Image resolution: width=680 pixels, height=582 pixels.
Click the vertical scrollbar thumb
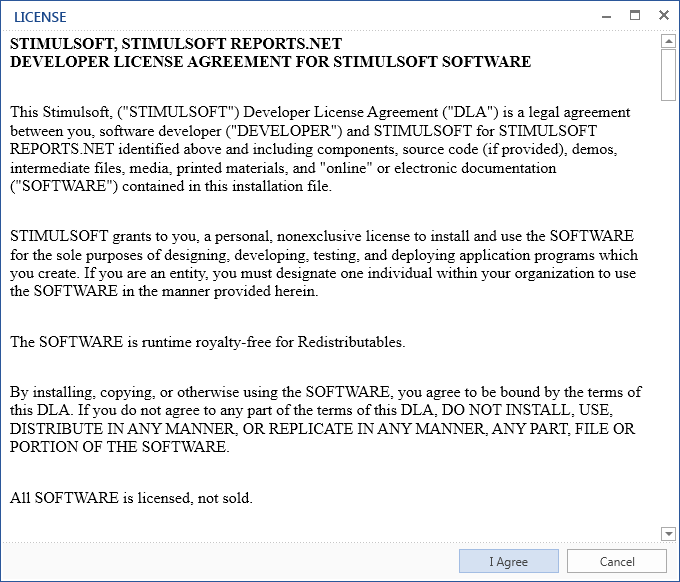pos(668,74)
